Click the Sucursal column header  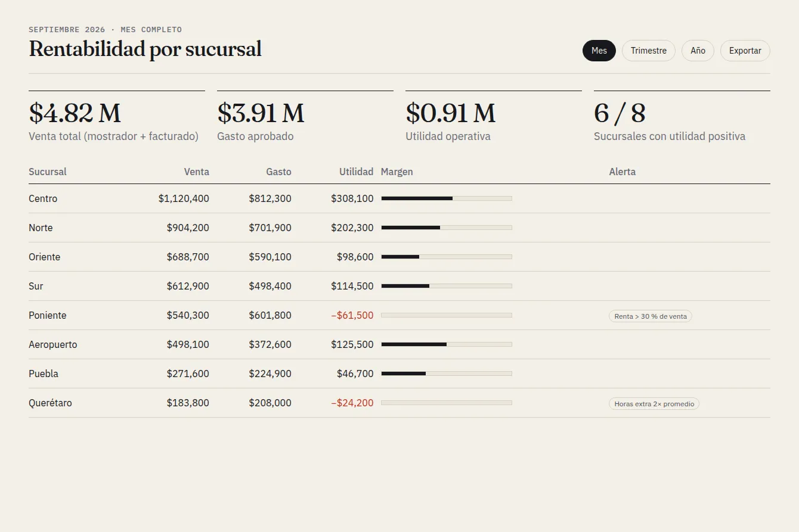(x=48, y=172)
